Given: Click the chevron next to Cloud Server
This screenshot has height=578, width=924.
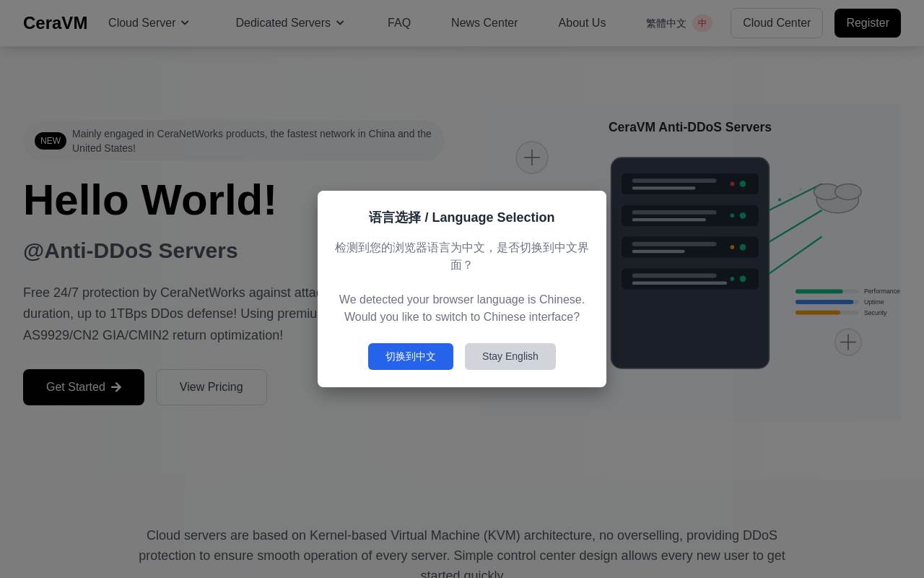Looking at the screenshot, I should tap(185, 23).
